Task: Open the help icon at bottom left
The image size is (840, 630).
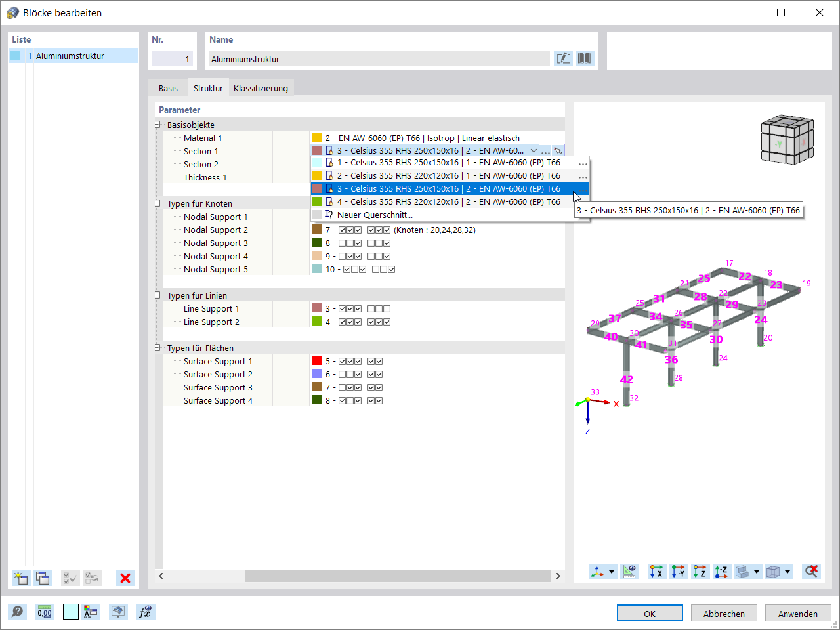Action: click(x=18, y=612)
